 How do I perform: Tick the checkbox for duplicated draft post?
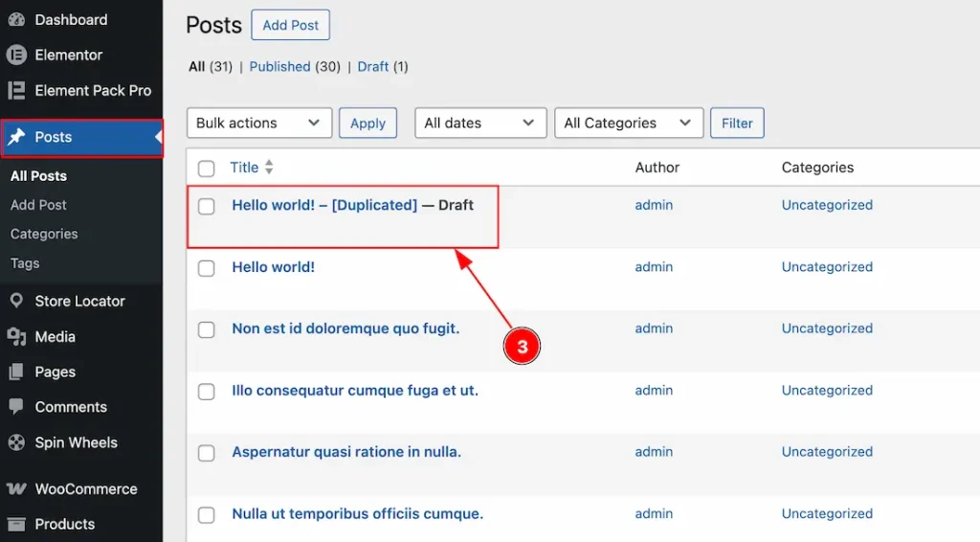point(207,206)
